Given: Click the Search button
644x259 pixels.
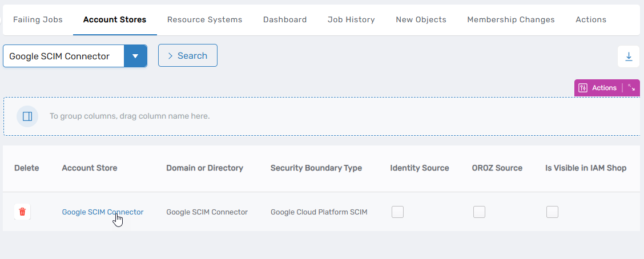Looking at the screenshot, I should (187, 55).
